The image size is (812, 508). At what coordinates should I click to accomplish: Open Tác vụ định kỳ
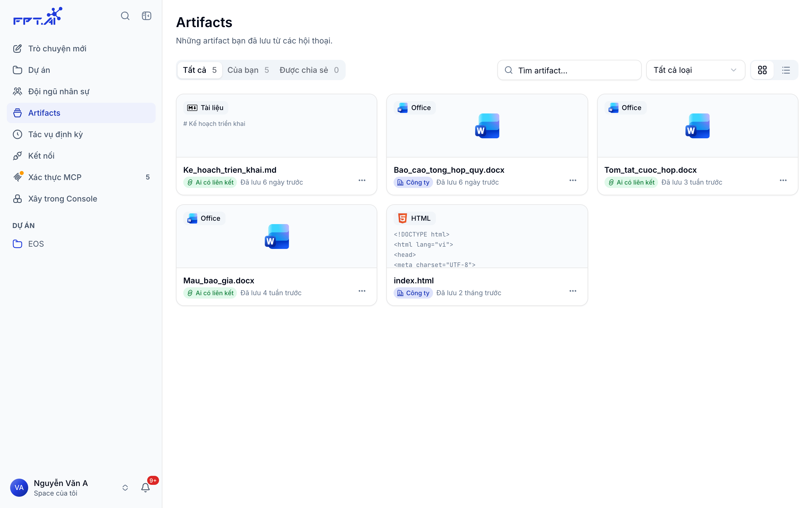pos(81,134)
